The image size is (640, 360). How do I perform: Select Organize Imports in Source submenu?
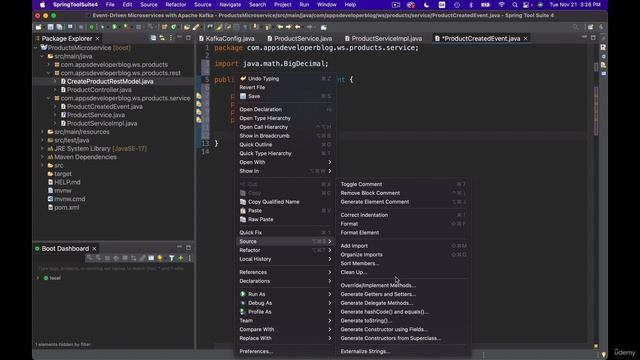coord(362,254)
